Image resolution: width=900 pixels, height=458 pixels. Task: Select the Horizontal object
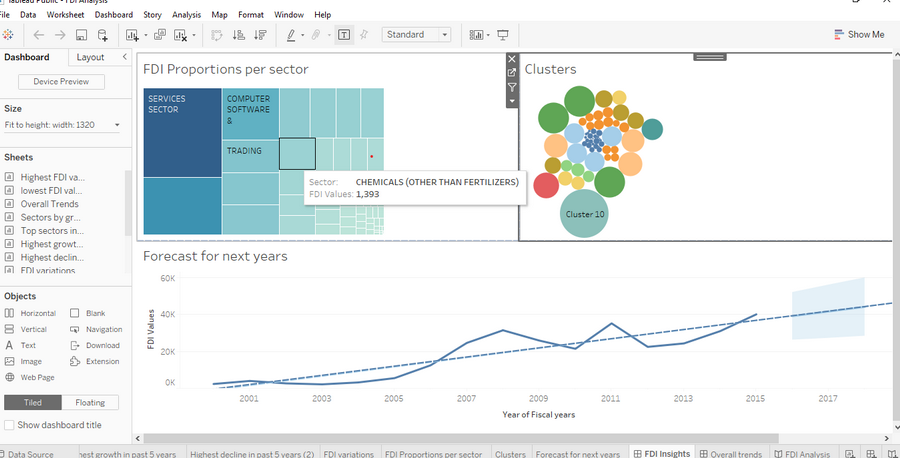point(30,313)
